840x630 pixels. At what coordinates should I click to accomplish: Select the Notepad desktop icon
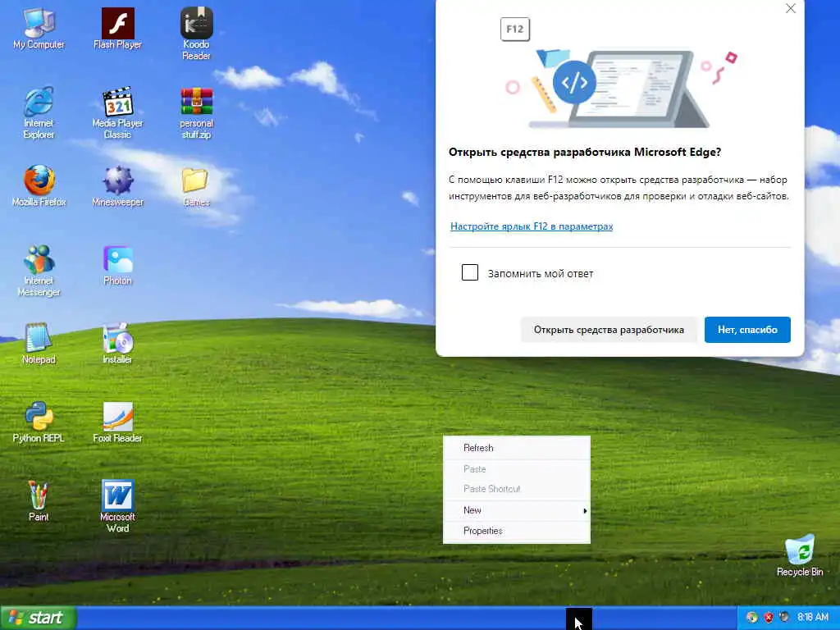pyautogui.click(x=39, y=344)
